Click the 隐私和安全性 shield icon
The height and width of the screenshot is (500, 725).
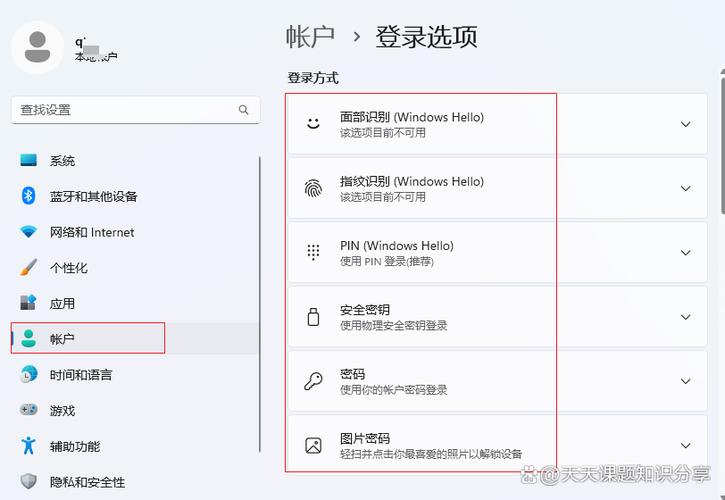tap(28, 481)
